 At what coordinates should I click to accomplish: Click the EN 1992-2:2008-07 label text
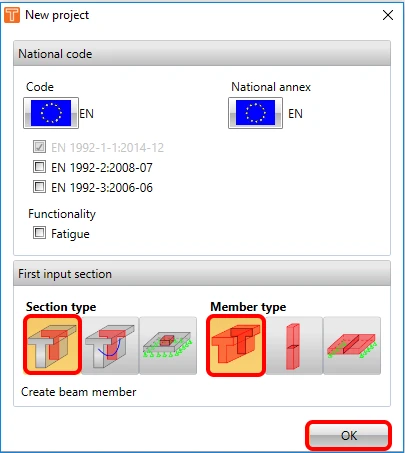click(x=102, y=167)
